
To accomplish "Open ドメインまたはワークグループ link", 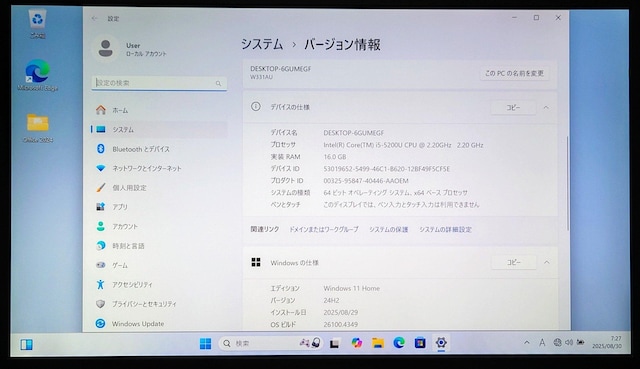I will 324,229.
